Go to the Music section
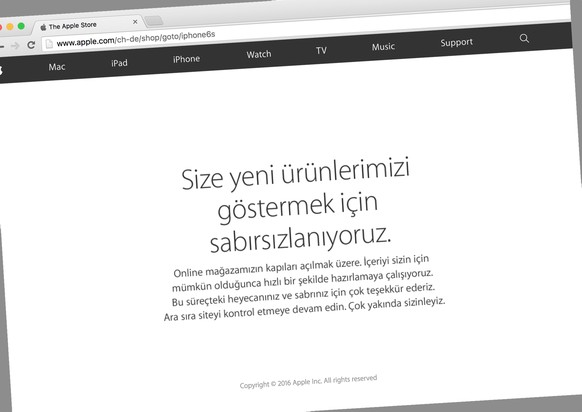582x412 pixels. [x=383, y=47]
